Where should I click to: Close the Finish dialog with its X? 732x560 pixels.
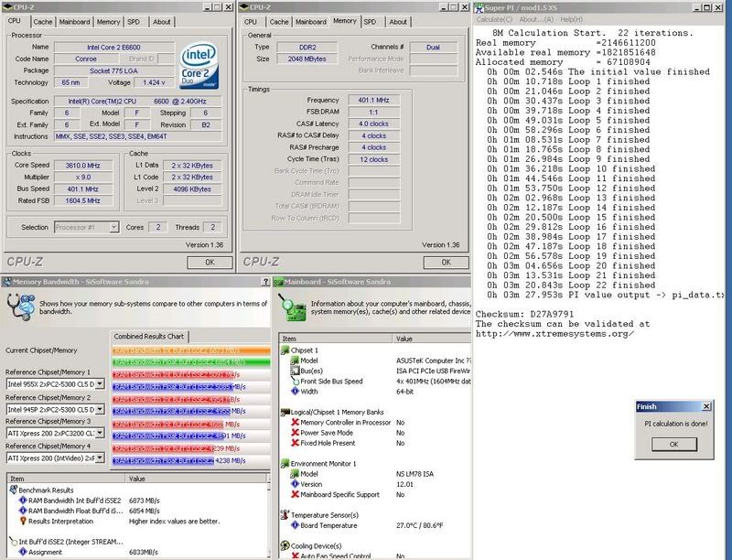click(706, 406)
